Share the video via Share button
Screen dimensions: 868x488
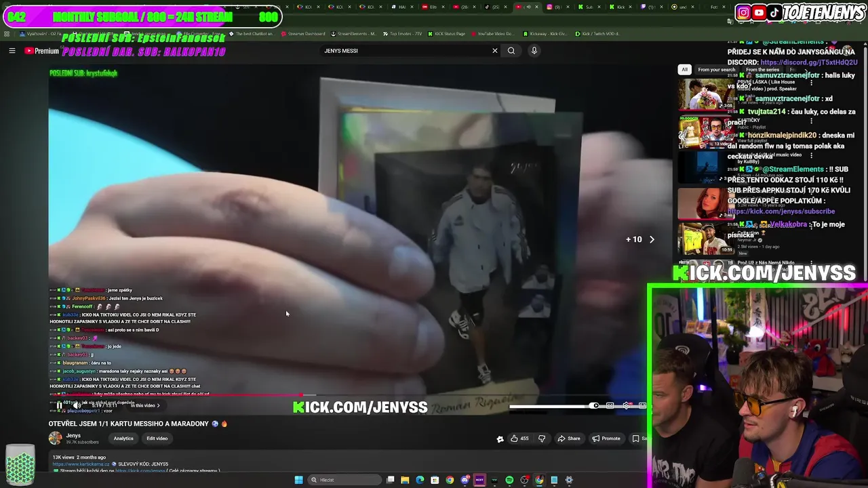[x=570, y=439]
